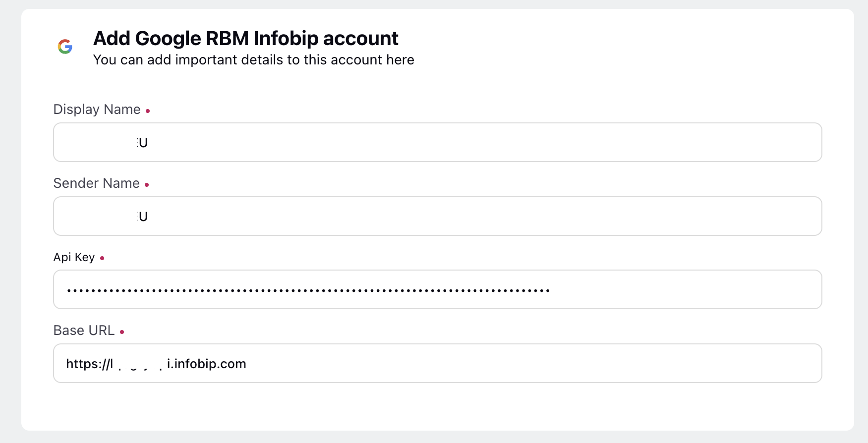Click the 'Add Google RBM Infobip account' heading

246,38
